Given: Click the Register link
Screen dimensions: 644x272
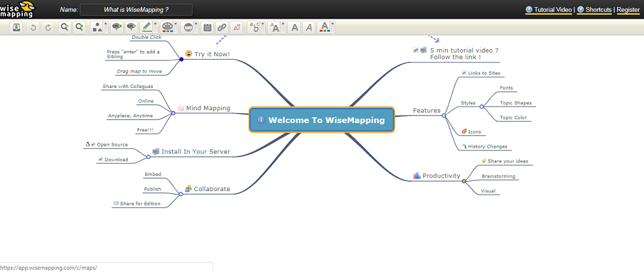Looking at the screenshot, I should coord(628,10).
